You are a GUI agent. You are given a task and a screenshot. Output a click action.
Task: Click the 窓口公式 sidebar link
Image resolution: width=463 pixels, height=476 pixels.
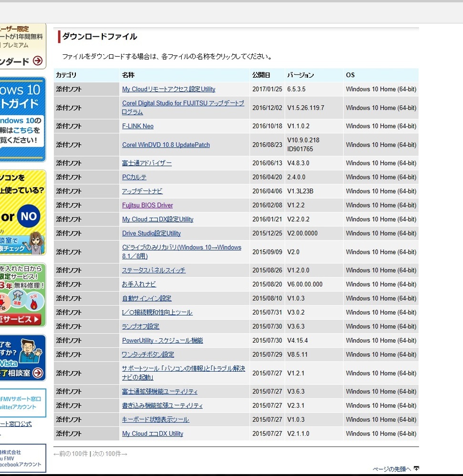point(16,424)
